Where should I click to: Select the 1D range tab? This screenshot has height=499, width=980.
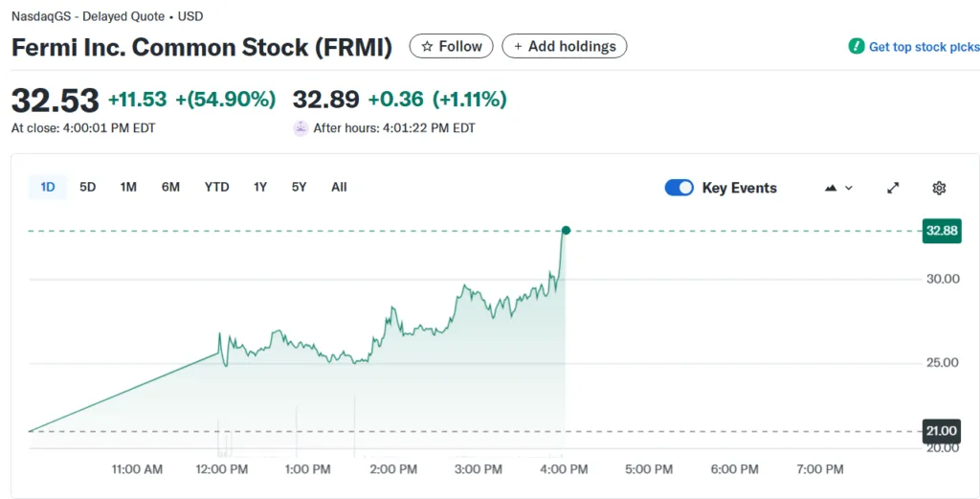48,187
